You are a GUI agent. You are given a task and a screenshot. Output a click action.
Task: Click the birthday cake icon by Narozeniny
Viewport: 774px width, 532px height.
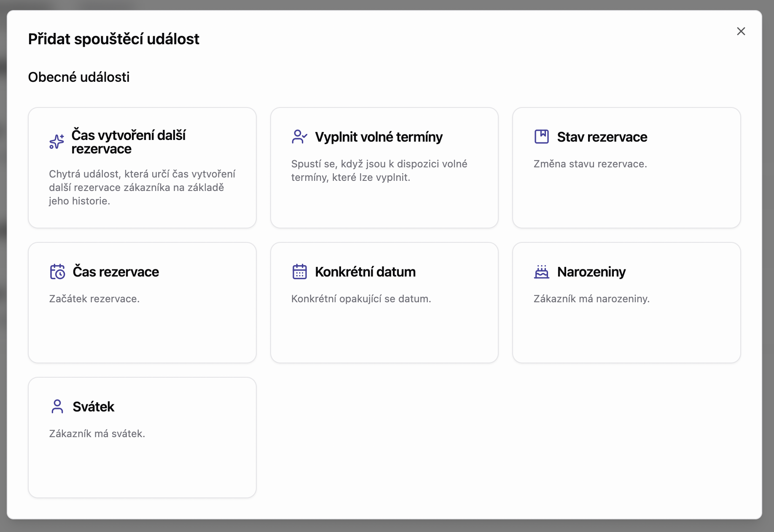pyautogui.click(x=541, y=271)
